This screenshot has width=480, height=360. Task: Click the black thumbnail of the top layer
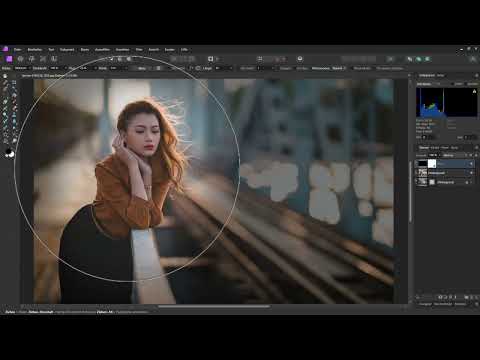click(423, 164)
